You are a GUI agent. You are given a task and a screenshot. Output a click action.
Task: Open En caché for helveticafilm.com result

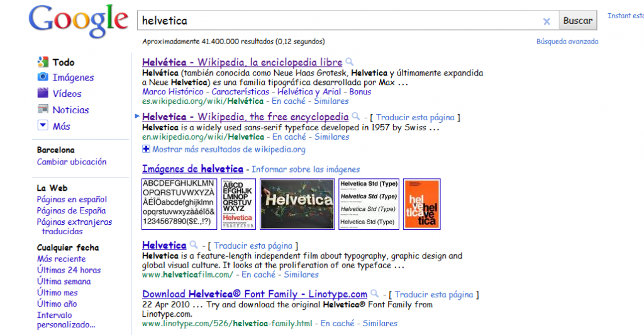click(x=258, y=275)
